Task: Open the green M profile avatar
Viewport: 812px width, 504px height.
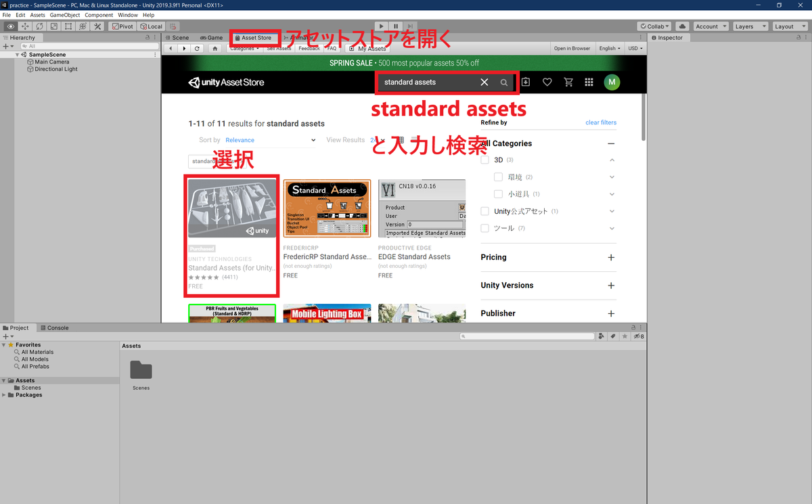Action: (612, 82)
